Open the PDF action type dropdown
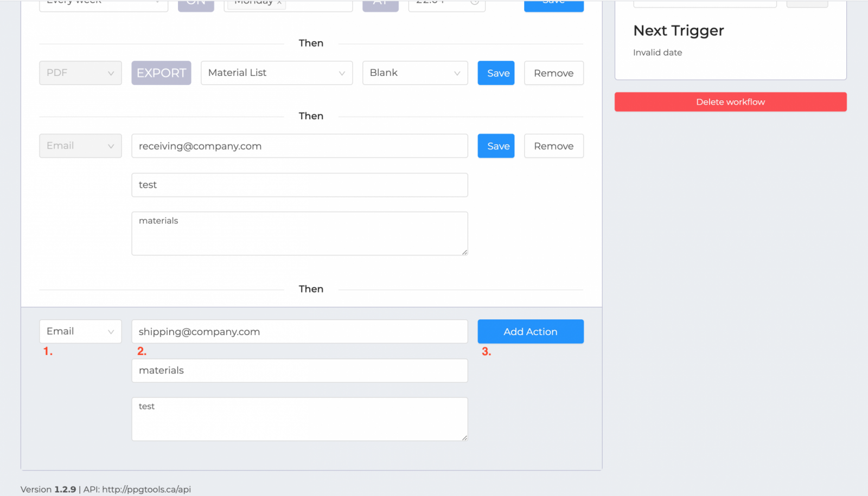868x496 pixels. click(x=80, y=73)
